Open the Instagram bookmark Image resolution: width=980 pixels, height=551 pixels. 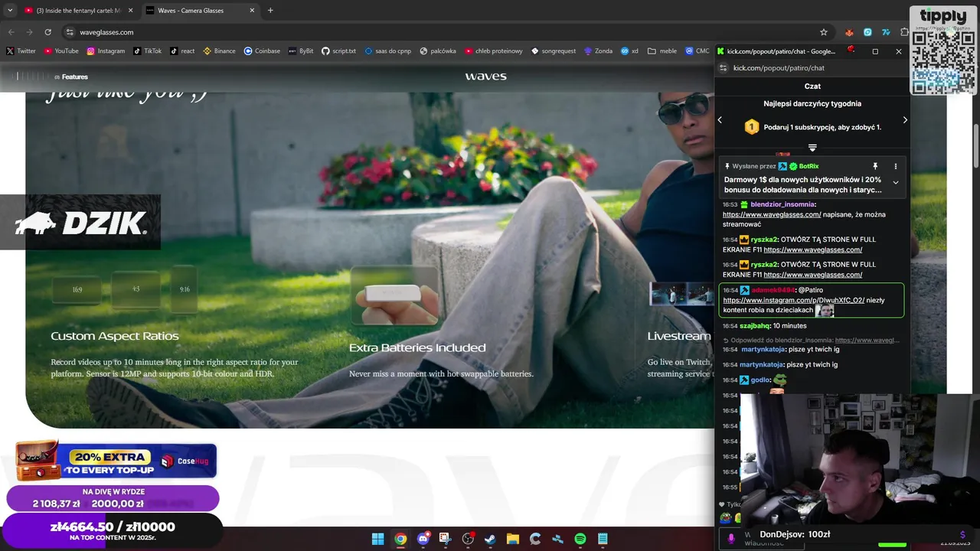tap(106, 51)
